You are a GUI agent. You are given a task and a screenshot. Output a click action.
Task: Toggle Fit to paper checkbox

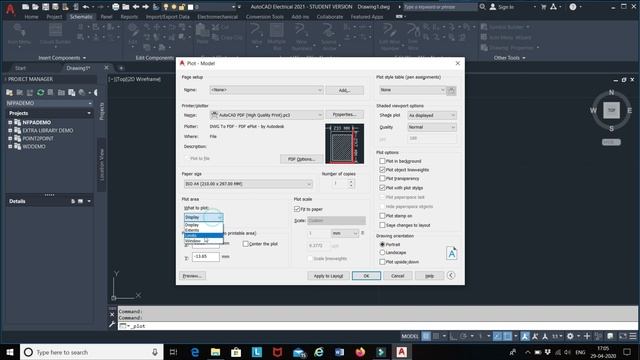(x=297, y=209)
